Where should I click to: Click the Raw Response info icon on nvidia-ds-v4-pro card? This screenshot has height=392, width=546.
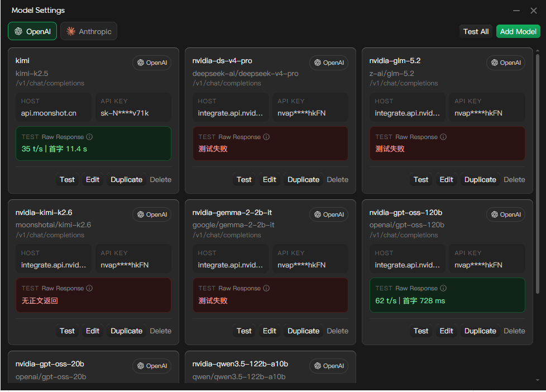[x=266, y=137]
